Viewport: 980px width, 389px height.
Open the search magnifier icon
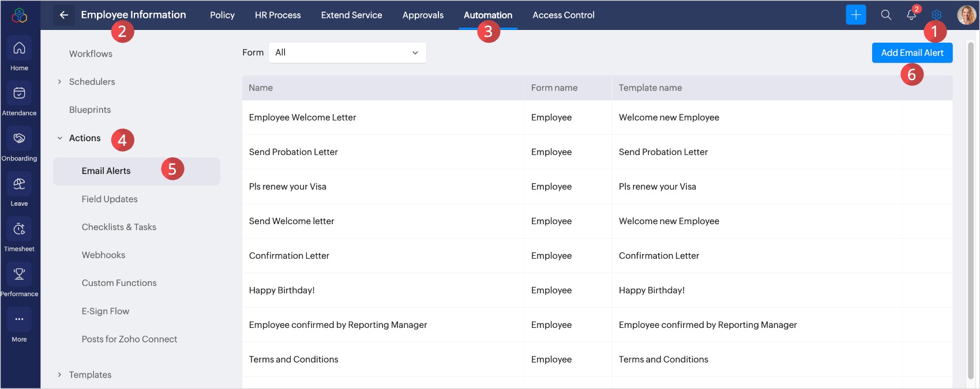pos(886,15)
